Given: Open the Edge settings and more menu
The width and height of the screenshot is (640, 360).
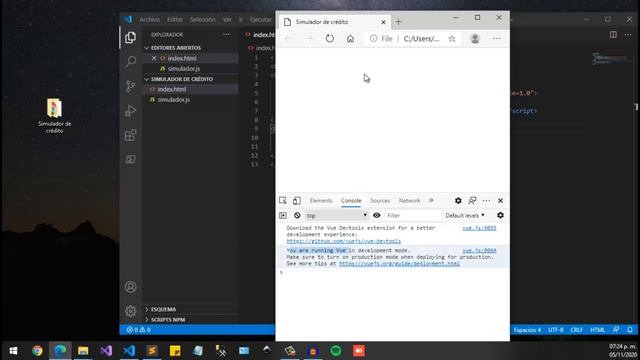Looking at the screenshot, I should 496,38.
